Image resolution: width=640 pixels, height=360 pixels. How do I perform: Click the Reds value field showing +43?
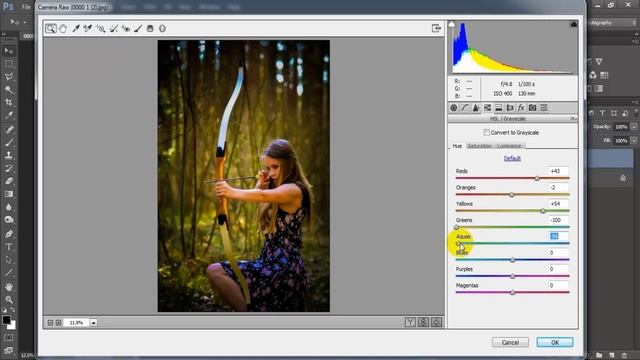tap(558, 171)
